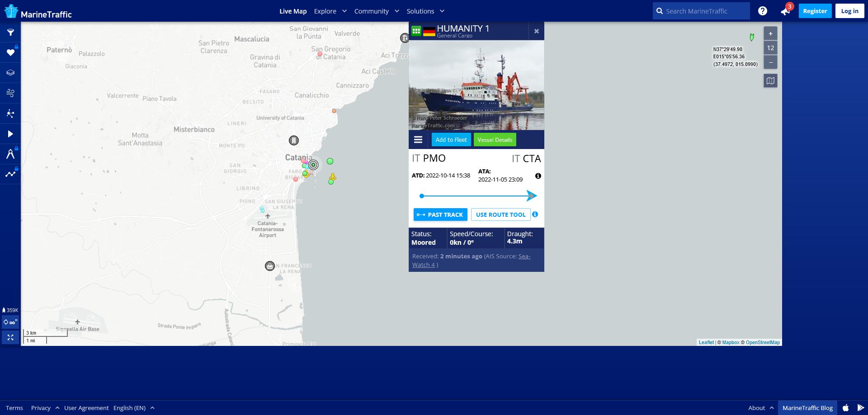Screen dimensions: 868x415
Task: Open the density maps icon in sidebar
Action: [x=10, y=113]
